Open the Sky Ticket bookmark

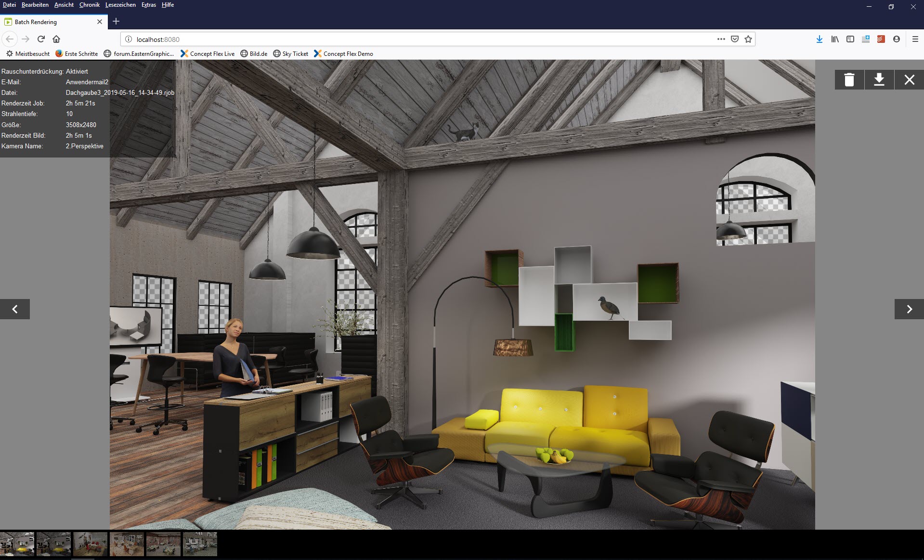tap(290, 53)
